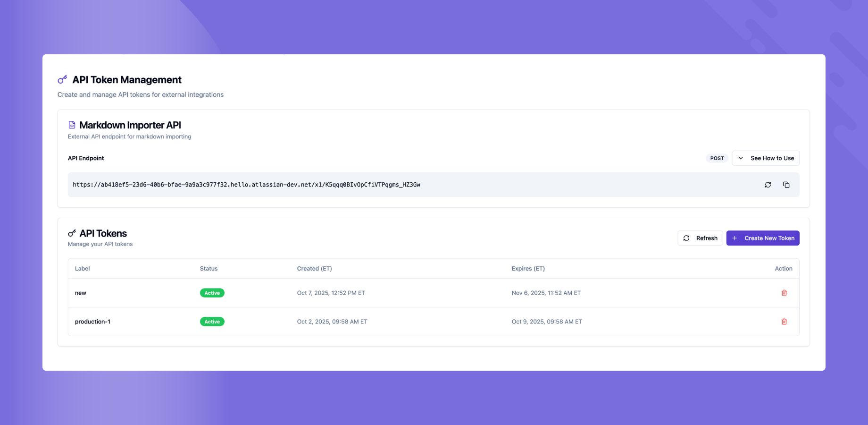Click the refresh icon inside the Refresh button
Screen dimensions: 868x425
(687, 238)
